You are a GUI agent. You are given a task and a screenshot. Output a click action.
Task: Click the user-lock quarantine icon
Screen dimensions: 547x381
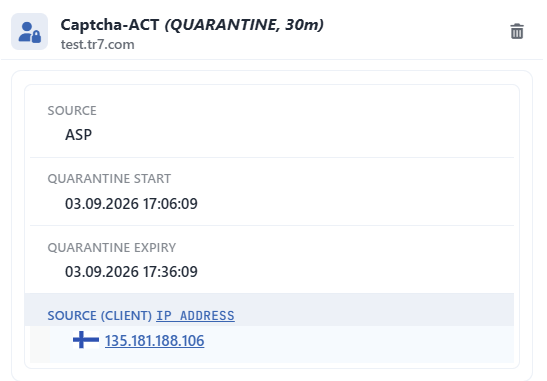point(30,32)
